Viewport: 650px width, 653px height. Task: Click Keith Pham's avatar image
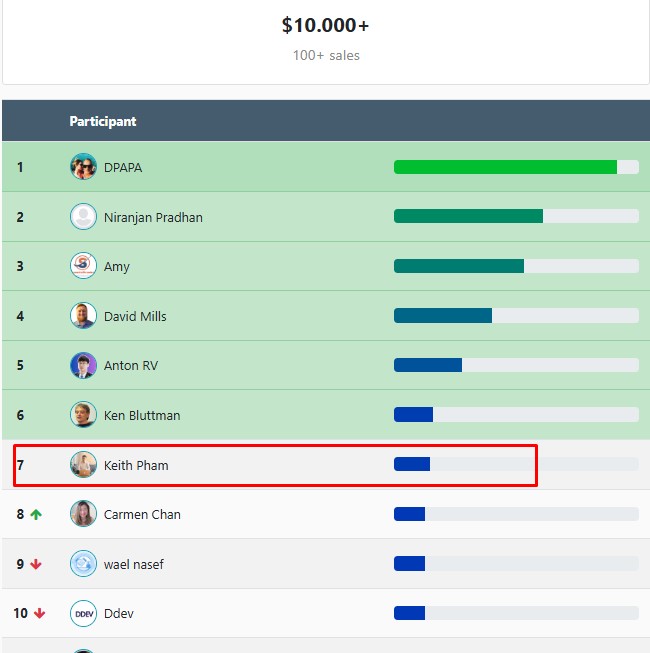click(83, 465)
